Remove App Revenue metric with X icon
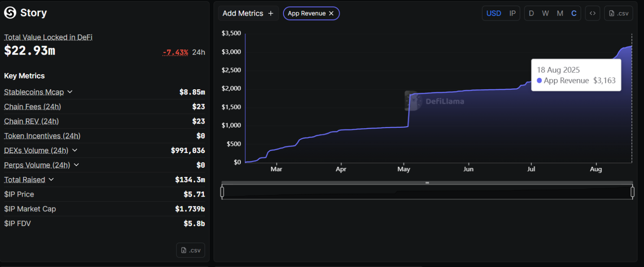The width and height of the screenshot is (644, 267). pos(331,13)
